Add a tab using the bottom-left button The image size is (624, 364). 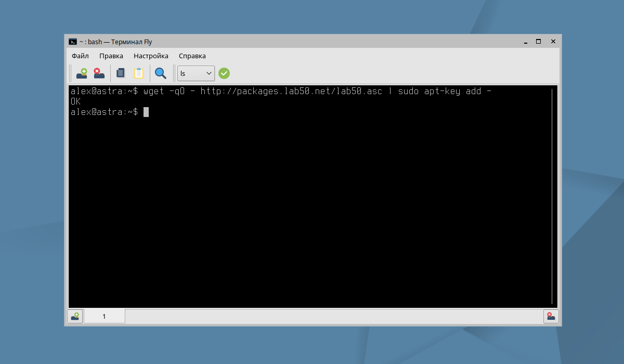click(x=75, y=316)
